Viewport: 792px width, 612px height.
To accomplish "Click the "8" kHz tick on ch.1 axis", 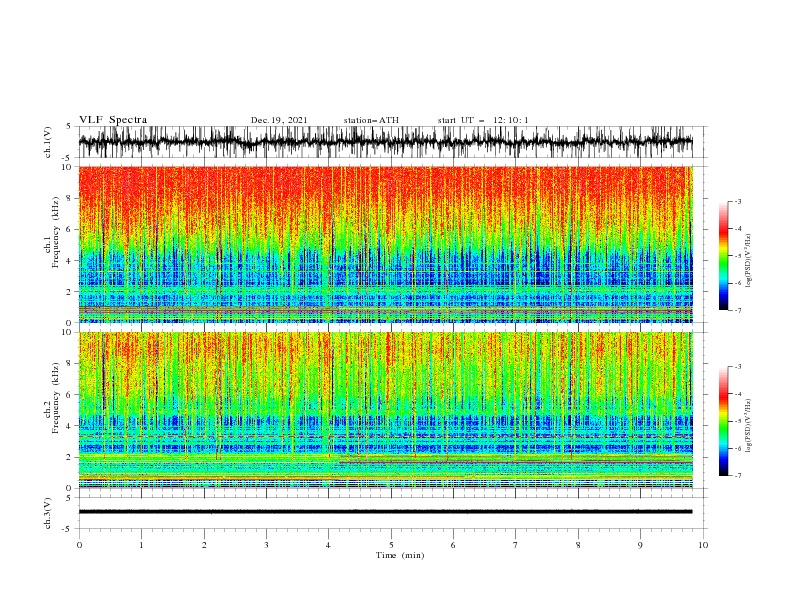I will 71,198.
